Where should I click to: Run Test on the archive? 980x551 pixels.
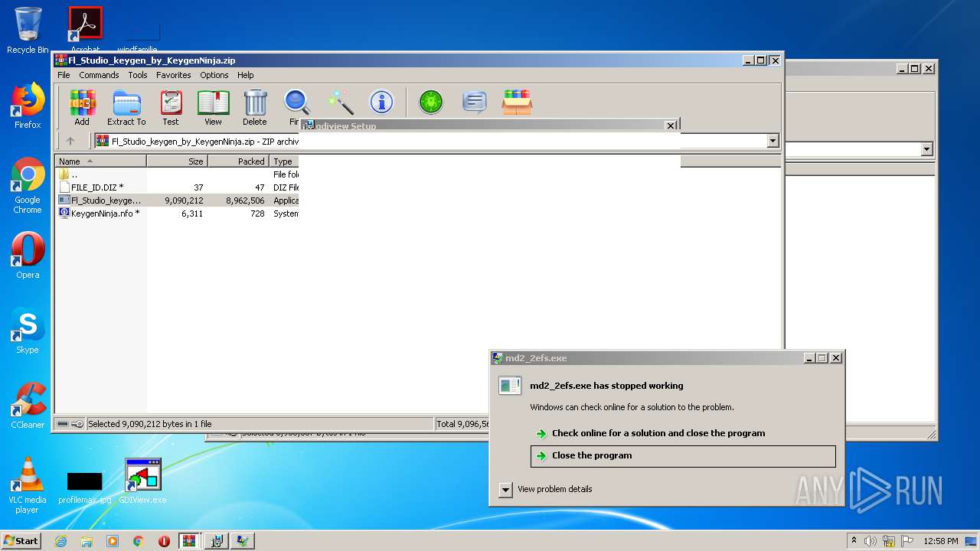[x=171, y=108]
